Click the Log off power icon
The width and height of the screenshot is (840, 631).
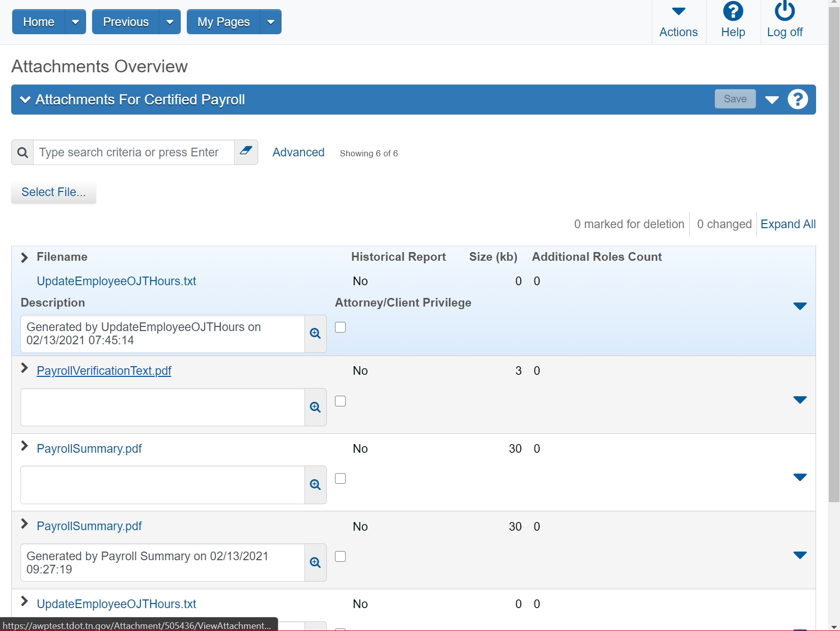click(x=785, y=11)
